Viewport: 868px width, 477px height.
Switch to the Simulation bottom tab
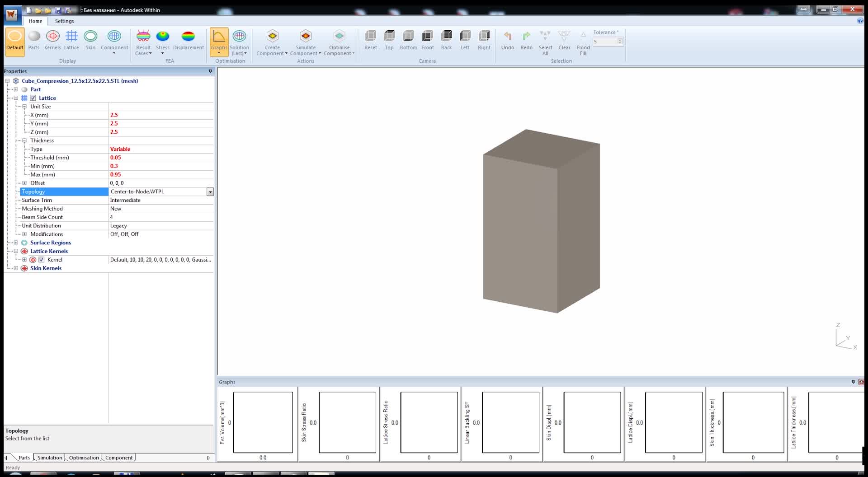click(50, 458)
